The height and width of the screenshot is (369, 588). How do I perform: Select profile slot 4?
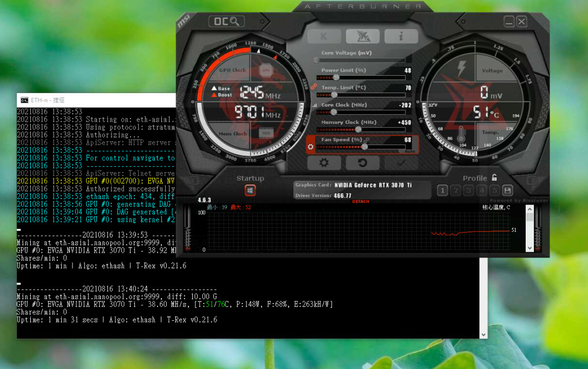tap(482, 190)
